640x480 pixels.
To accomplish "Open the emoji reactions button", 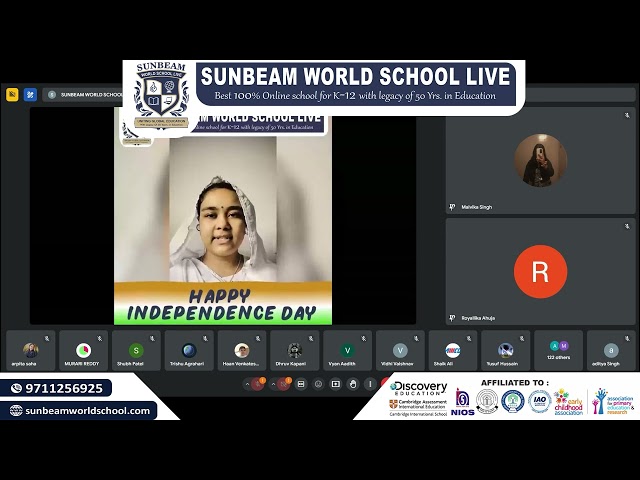I will coord(318,384).
